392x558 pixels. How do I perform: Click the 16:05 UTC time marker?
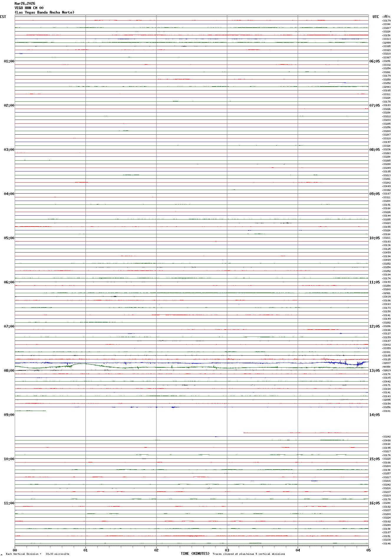point(374,503)
